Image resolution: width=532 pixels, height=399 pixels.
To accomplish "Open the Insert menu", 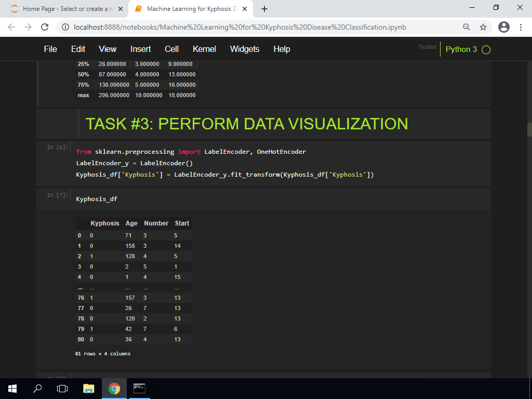I will pos(140,49).
